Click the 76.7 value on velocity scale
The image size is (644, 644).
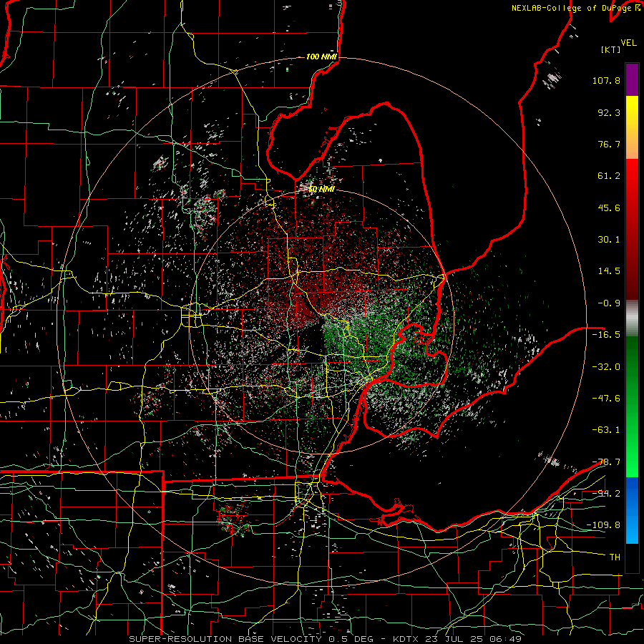609,144
